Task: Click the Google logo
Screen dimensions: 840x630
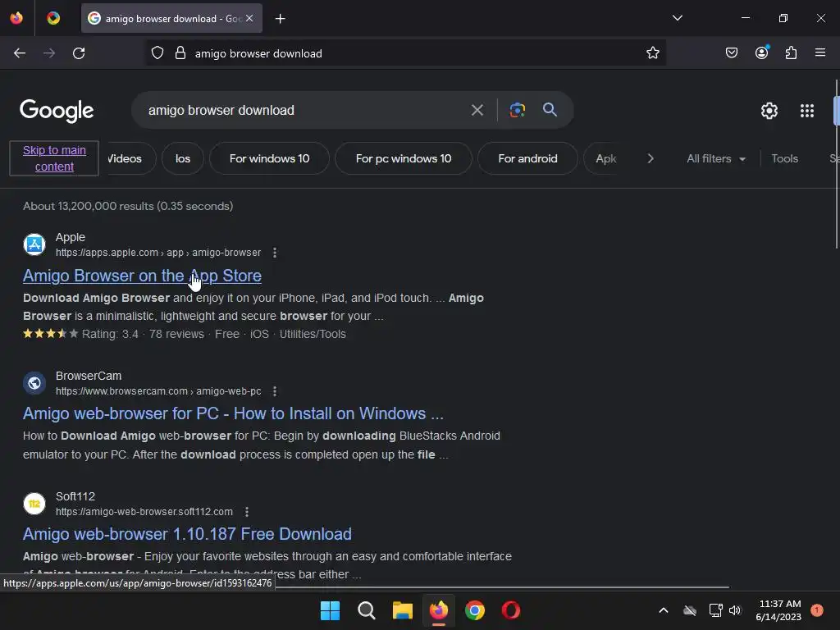Action: pos(57,111)
